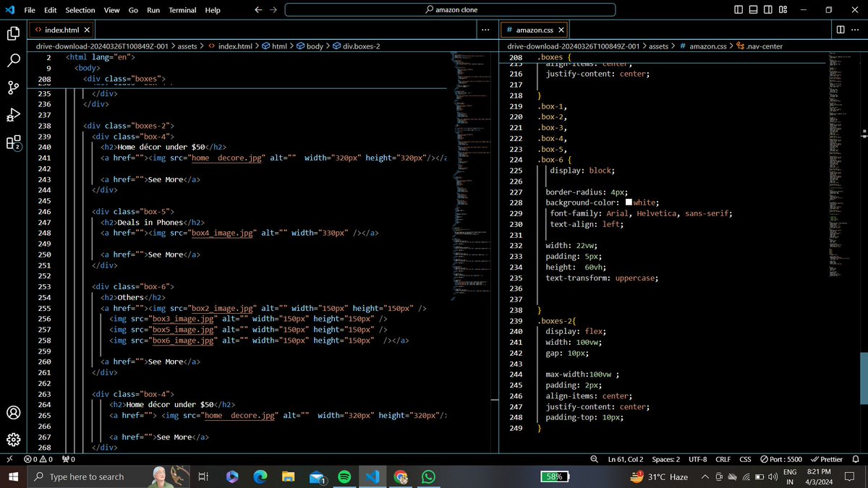This screenshot has width=868, height=488.
Task: Split the right editor group
Action: click(x=841, y=30)
